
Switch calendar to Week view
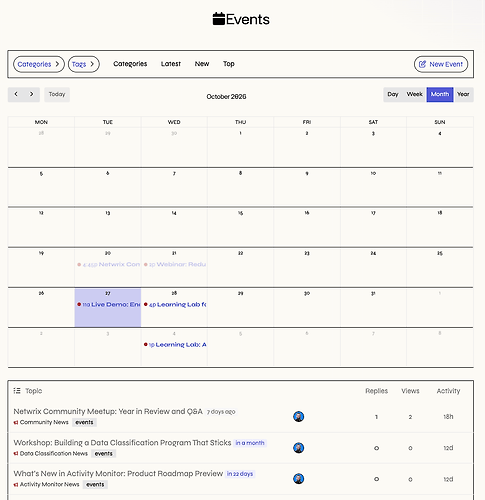point(414,94)
